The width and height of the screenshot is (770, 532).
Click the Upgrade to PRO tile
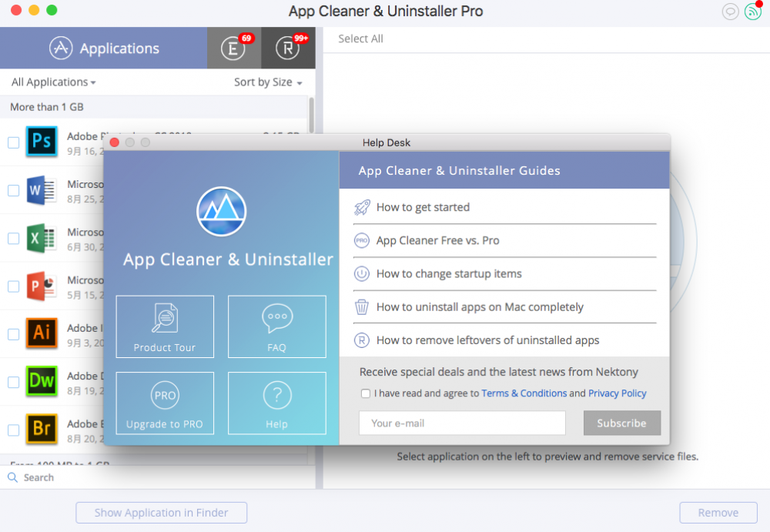[x=165, y=403]
